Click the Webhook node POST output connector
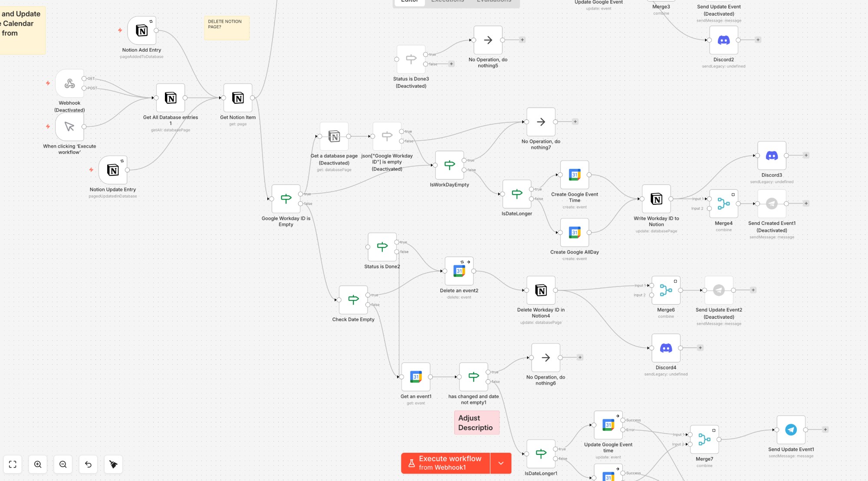Image resolution: width=868 pixels, height=481 pixels. (x=84, y=88)
